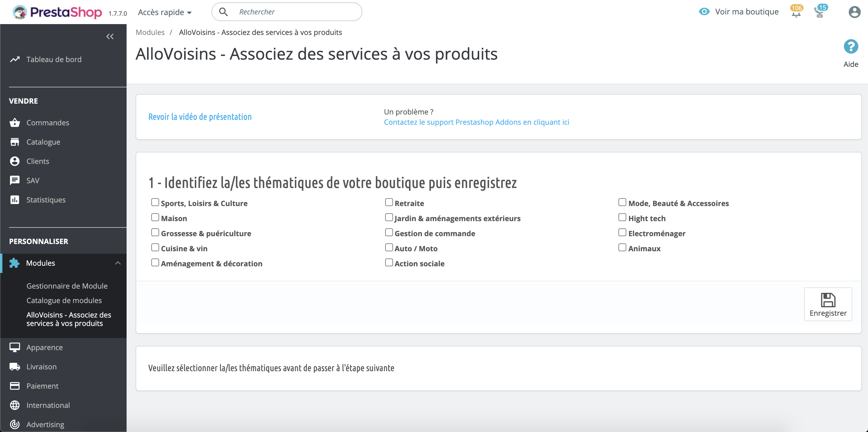Click the 1.7.7.0 version text
The height and width of the screenshot is (432, 868).
point(118,14)
